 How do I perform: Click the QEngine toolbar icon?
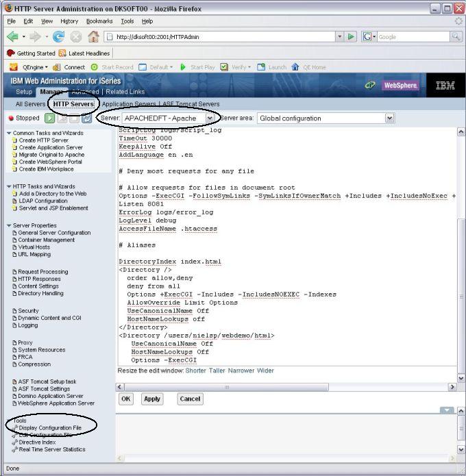[x=14, y=67]
